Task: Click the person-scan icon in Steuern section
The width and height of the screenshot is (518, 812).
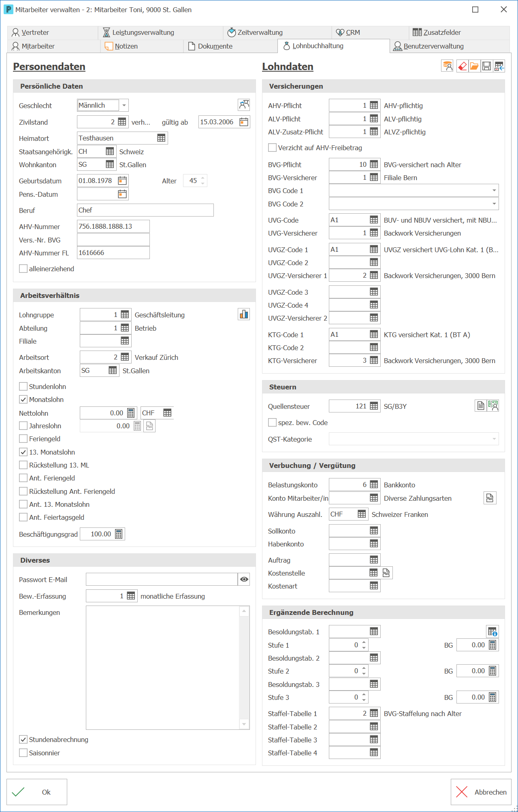Action: (493, 406)
